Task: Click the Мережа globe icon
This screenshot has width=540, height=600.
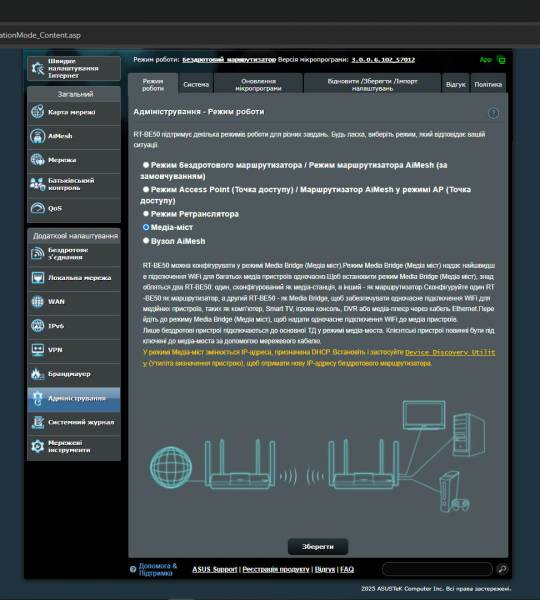Action: tap(38, 160)
